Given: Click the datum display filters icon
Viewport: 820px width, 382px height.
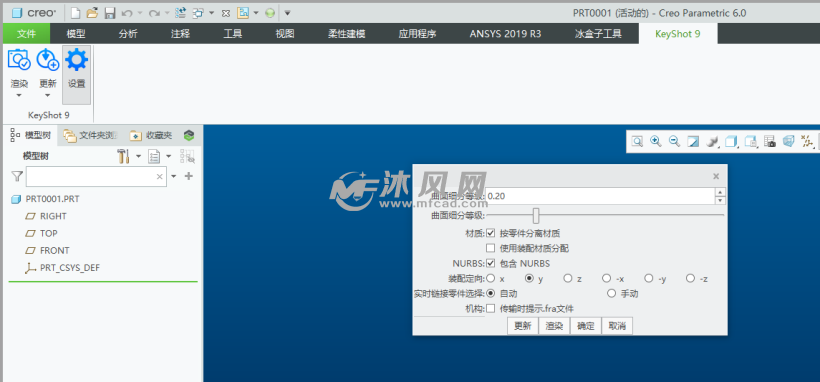Looking at the screenshot, I should [x=807, y=141].
